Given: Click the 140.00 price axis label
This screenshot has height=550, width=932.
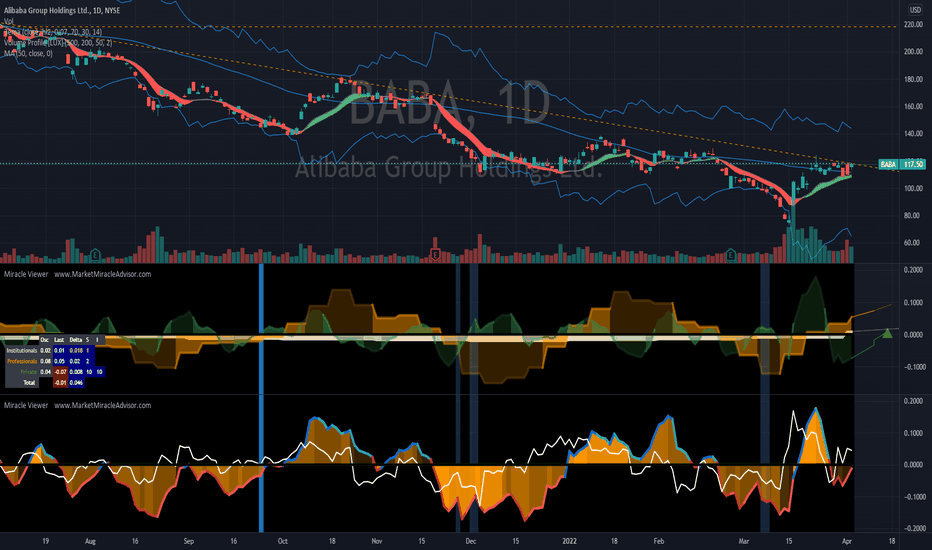Looking at the screenshot, I should (913, 134).
